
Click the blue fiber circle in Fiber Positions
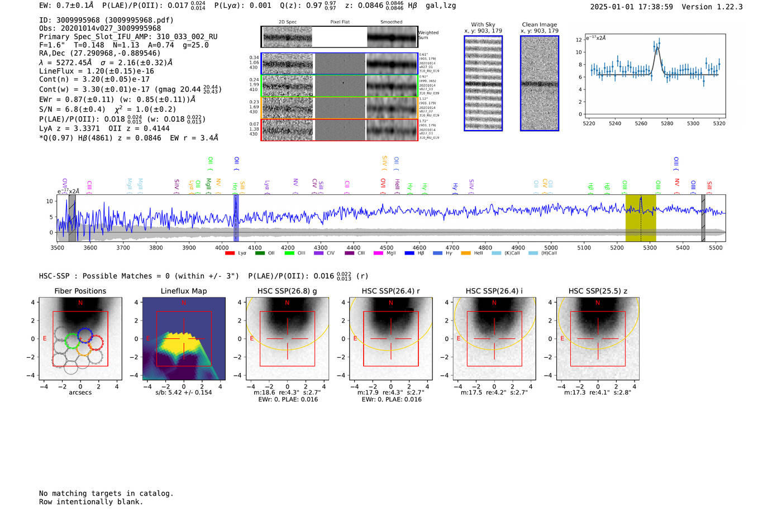[85, 335]
